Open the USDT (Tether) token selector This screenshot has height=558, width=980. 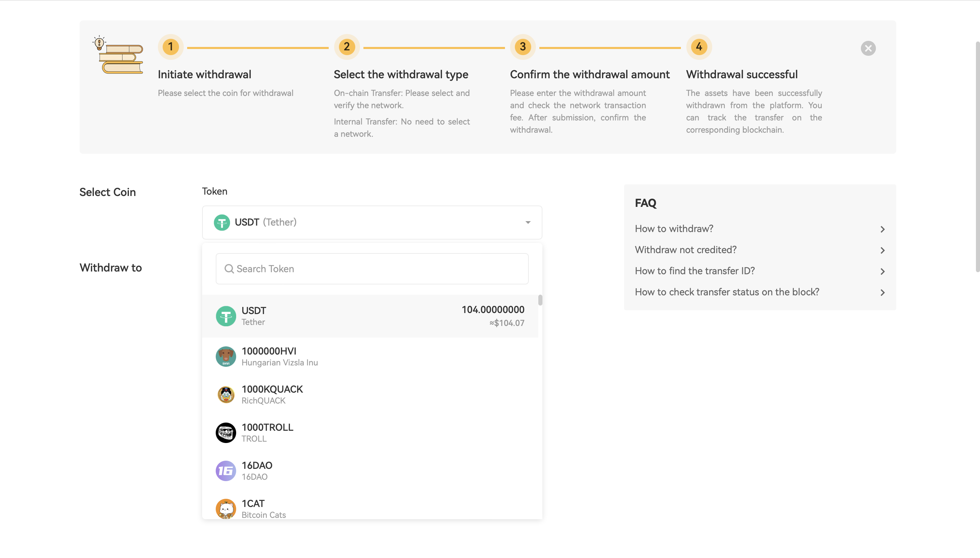tap(372, 222)
